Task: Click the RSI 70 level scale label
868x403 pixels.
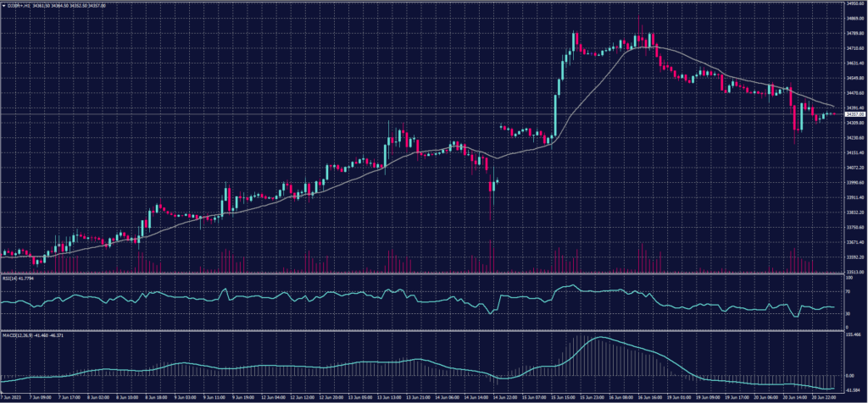Action: pyautogui.click(x=848, y=291)
